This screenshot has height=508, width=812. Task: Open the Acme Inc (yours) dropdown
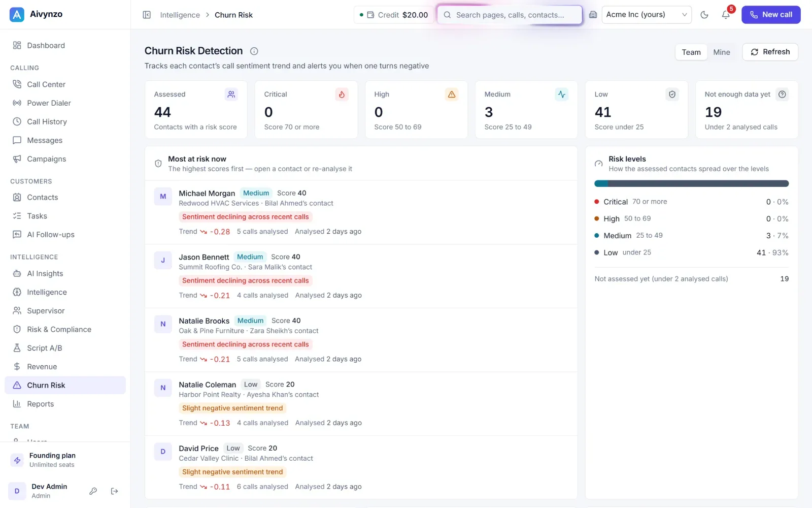(647, 15)
